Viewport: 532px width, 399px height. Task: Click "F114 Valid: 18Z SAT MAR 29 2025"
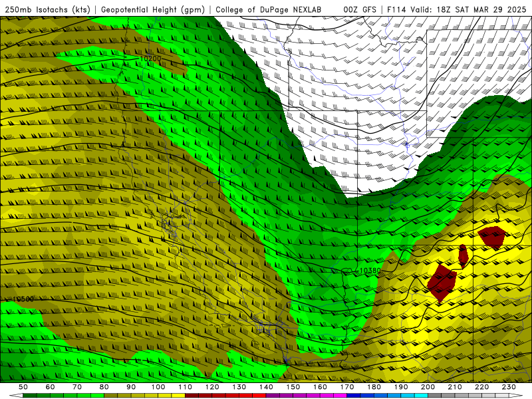pyautogui.click(x=457, y=9)
